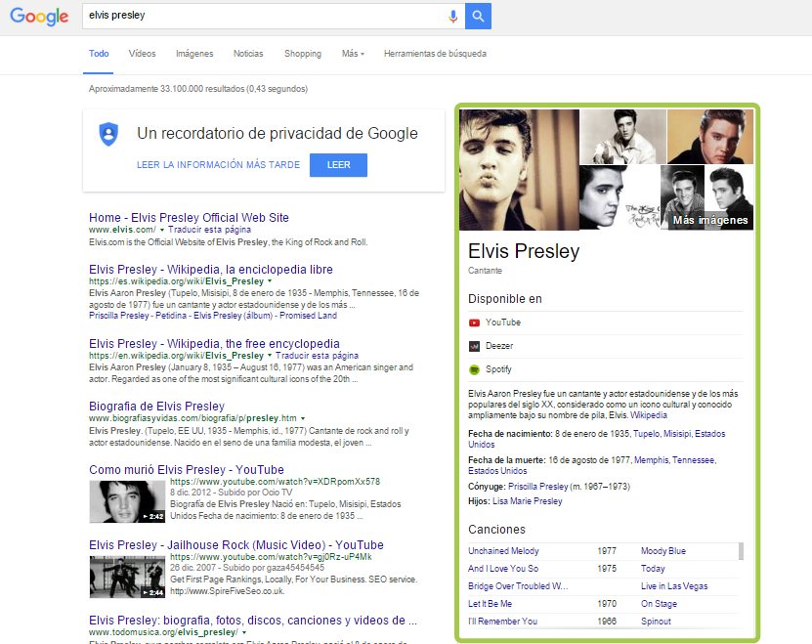
Task: Select the Todo tab
Action: 99,54
